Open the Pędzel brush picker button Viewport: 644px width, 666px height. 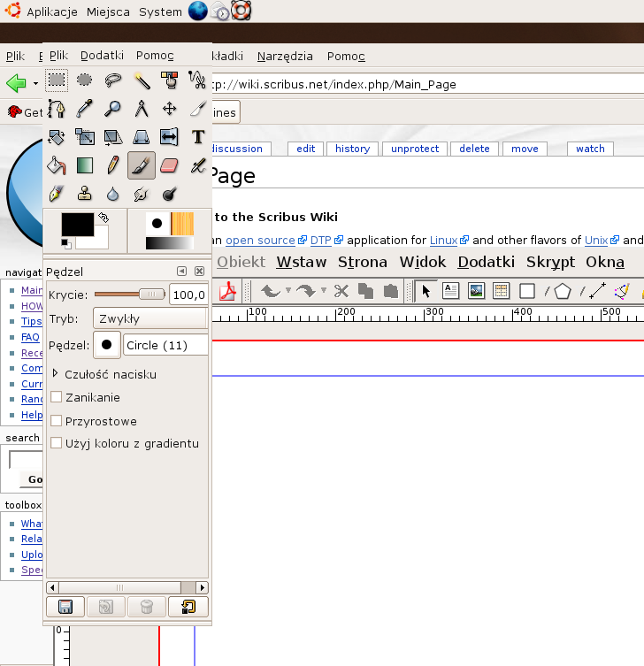106,345
